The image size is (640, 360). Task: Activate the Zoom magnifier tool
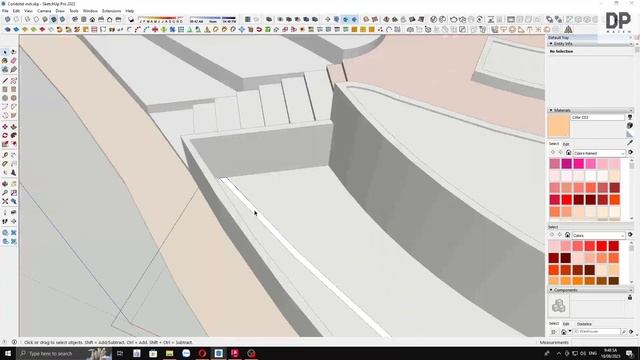click(x=5, y=192)
